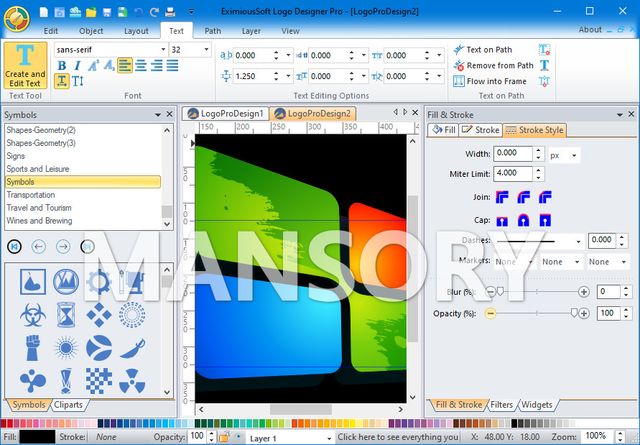Click the Create and Edit Text tool

tap(25, 65)
